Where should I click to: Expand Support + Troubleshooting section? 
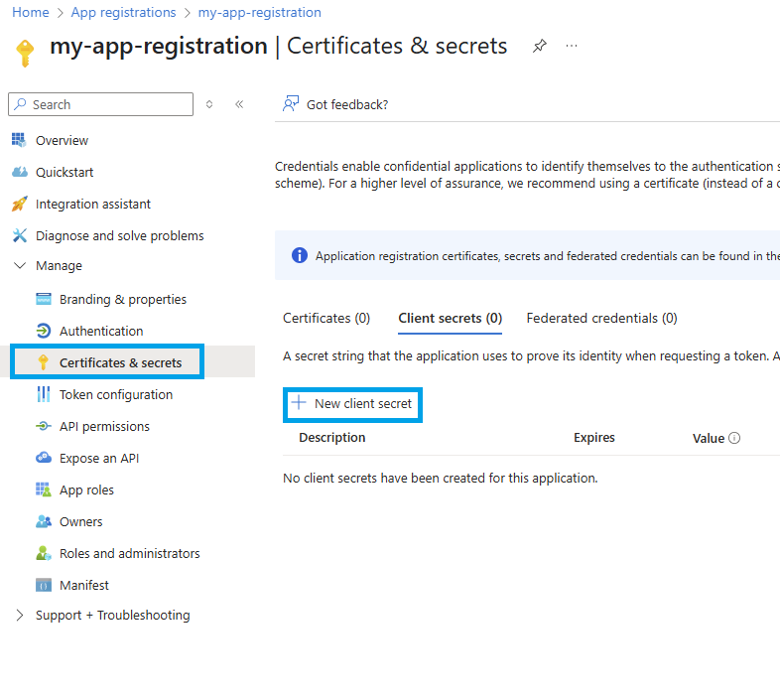point(20,615)
